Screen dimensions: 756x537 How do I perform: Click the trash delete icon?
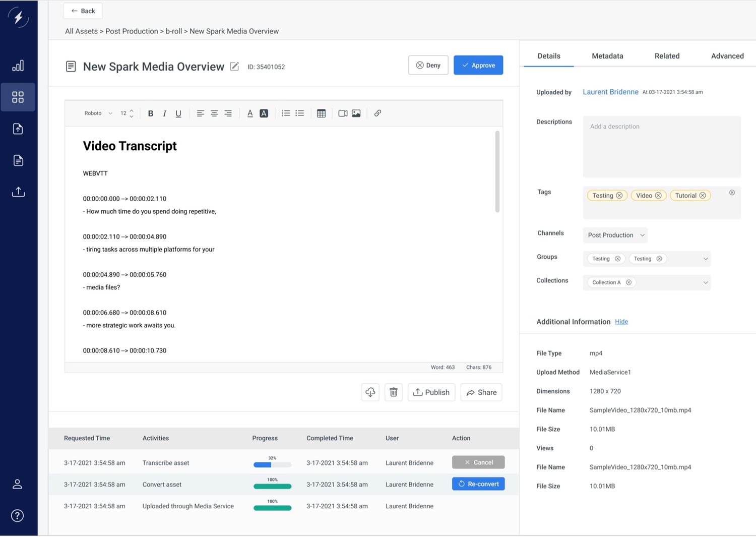tap(394, 392)
